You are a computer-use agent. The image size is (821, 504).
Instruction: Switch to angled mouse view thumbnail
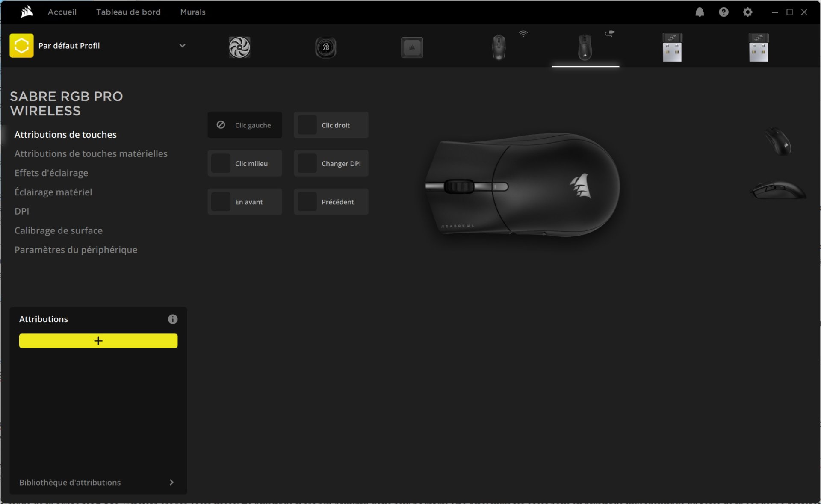(778, 141)
